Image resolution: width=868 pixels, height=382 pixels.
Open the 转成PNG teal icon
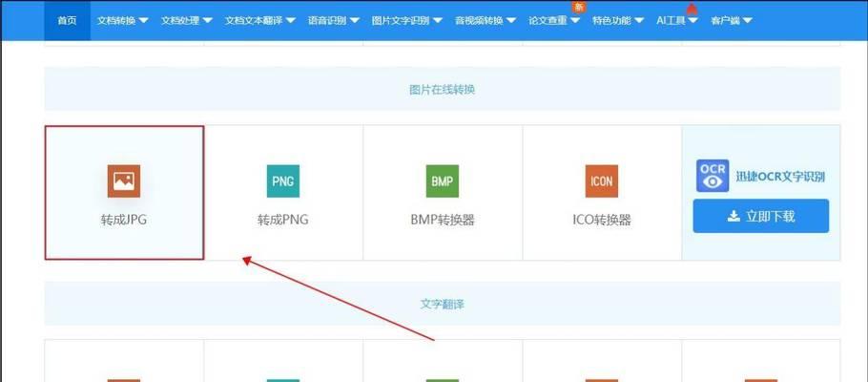coord(283,180)
